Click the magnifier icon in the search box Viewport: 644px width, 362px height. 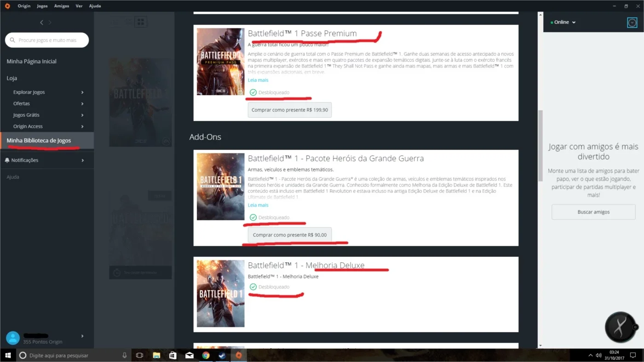coord(13,40)
